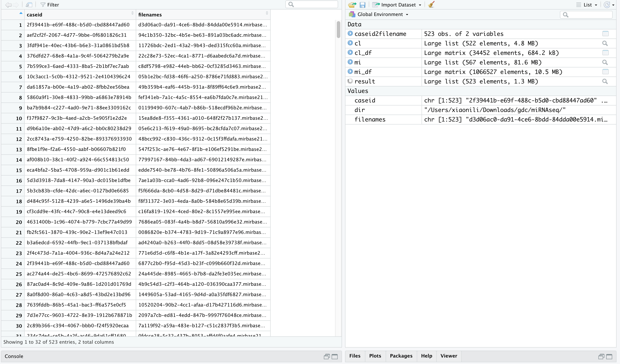This screenshot has width=620, height=364.
Task: Select filenames cell 48bcc992-c830 in row 12
Action: (x=203, y=139)
